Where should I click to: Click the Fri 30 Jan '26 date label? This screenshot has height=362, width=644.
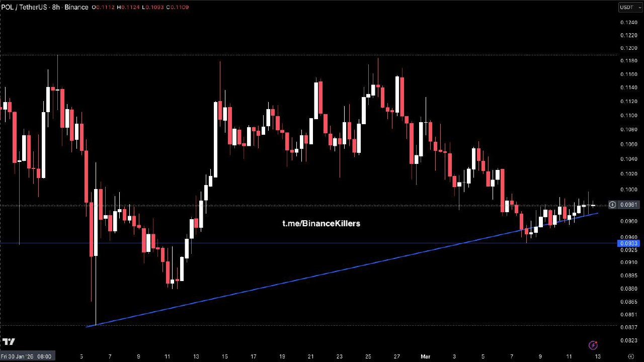coord(26,356)
